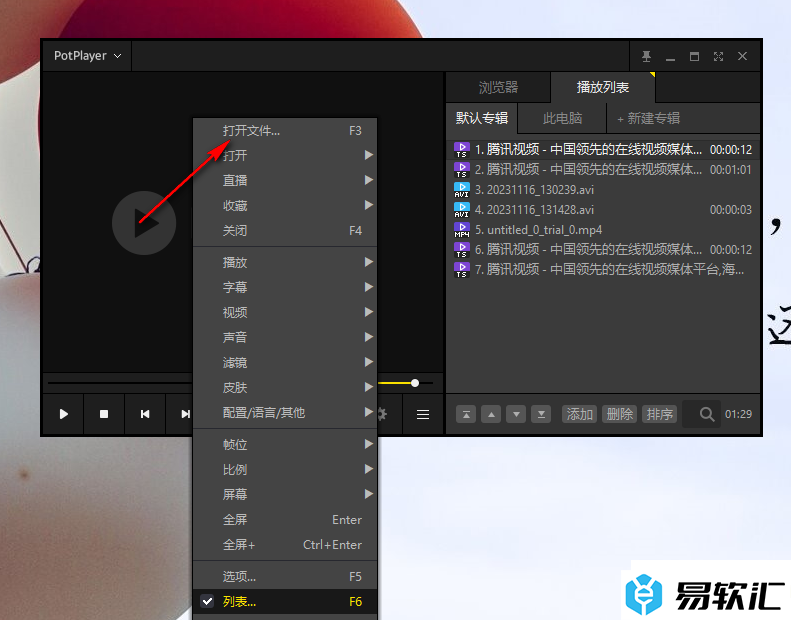791x620 pixels.
Task: Open the 皮肤 submenu
Action: click(285, 387)
